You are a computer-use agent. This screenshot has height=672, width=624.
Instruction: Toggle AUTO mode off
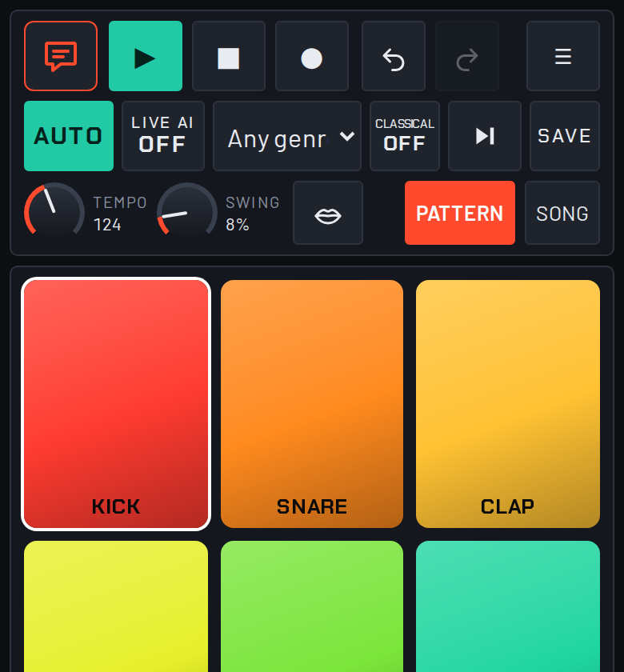click(69, 136)
